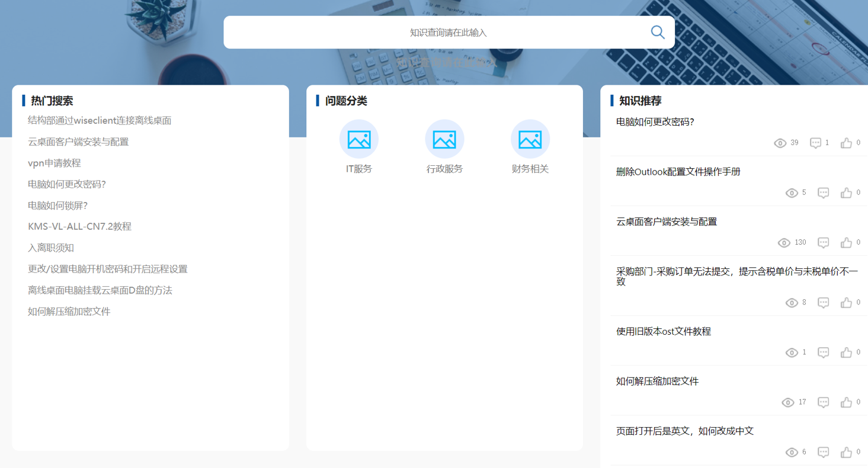
Task: Like the 如何解压缩加密文件 recommended article
Action: (x=846, y=402)
